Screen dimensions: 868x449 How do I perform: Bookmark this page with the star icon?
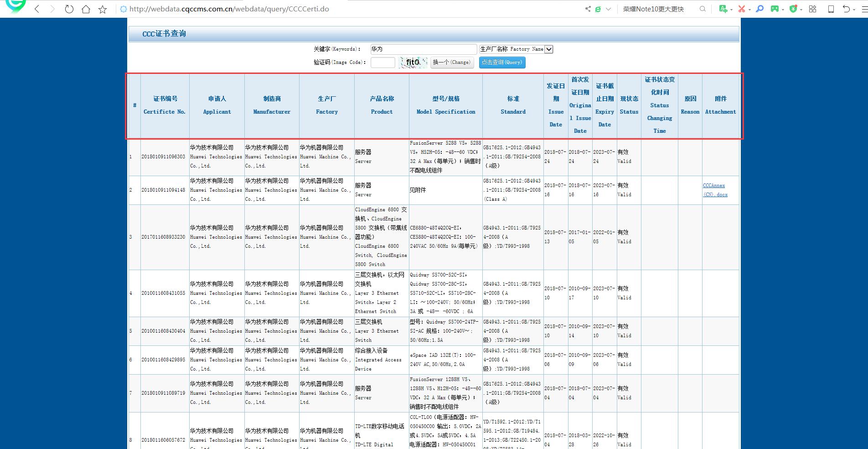pyautogui.click(x=103, y=9)
